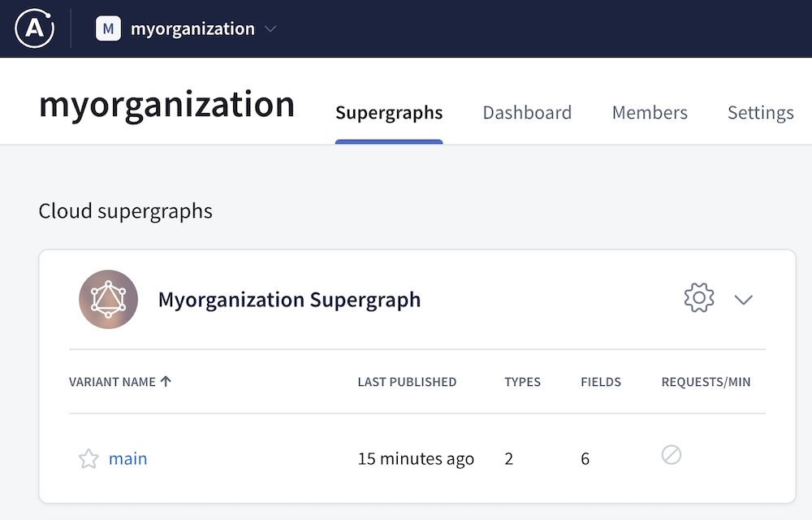Click the Last Published column header
812x520 pixels.
point(407,382)
